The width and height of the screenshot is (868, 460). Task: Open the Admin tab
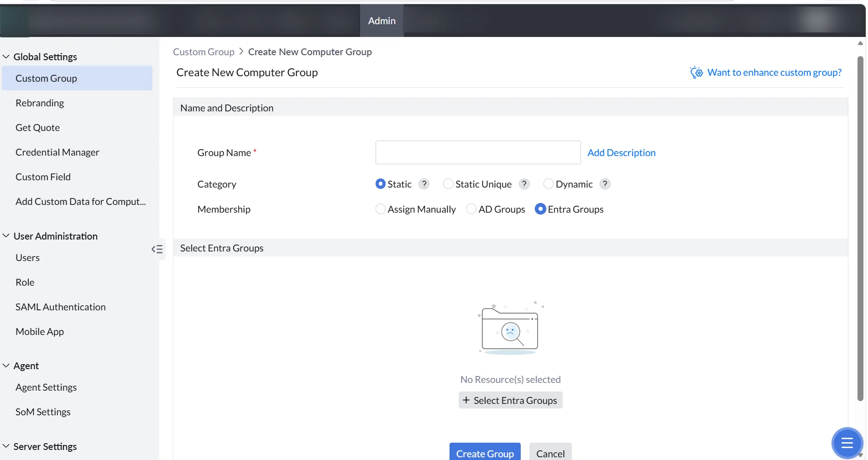pyautogui.click(x=382, y=21)
